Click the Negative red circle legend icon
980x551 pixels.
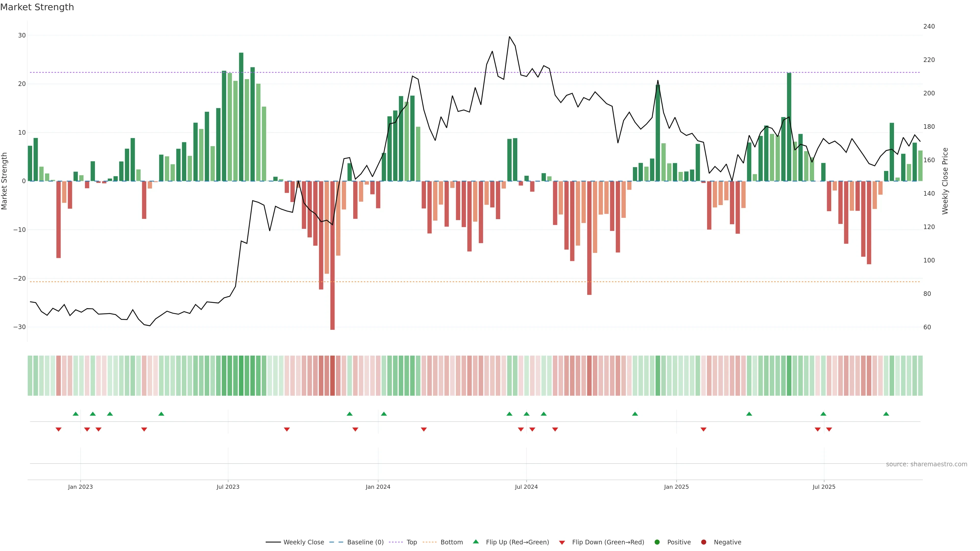pos(703,542)
